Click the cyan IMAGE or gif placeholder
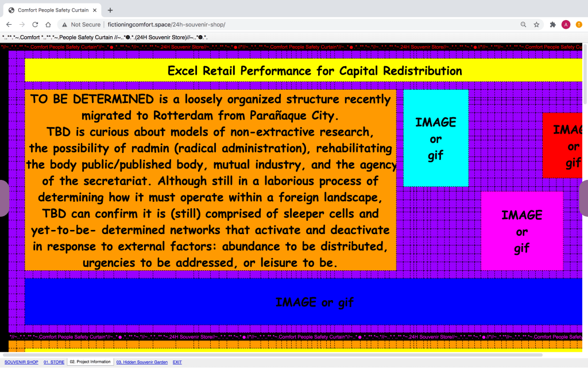This screenshot has width=588, height=368. [435, 138]
